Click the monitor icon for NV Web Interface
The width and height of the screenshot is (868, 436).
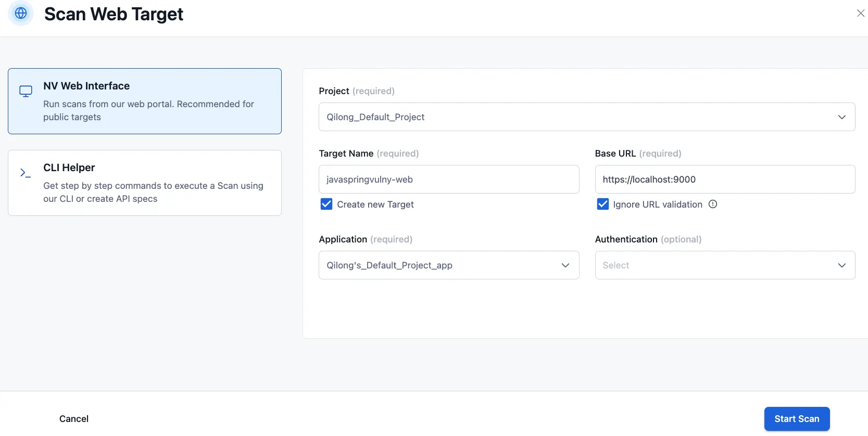(x=26, y=92)
